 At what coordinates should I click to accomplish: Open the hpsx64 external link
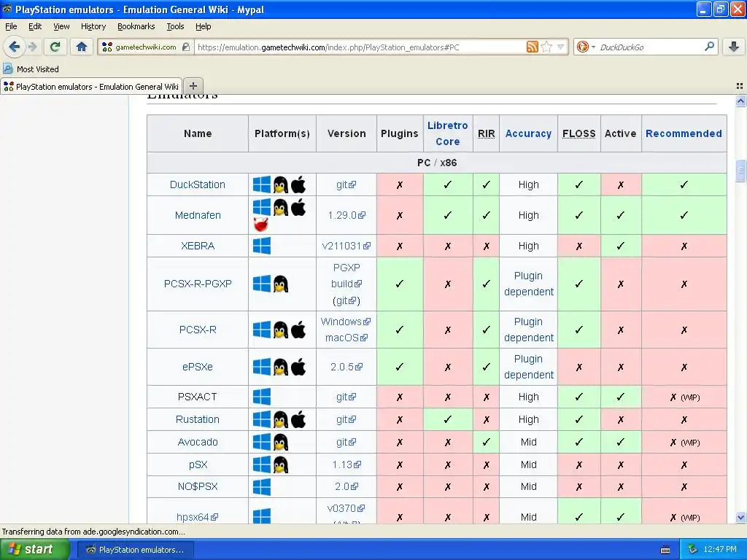[x=197, y=517]
